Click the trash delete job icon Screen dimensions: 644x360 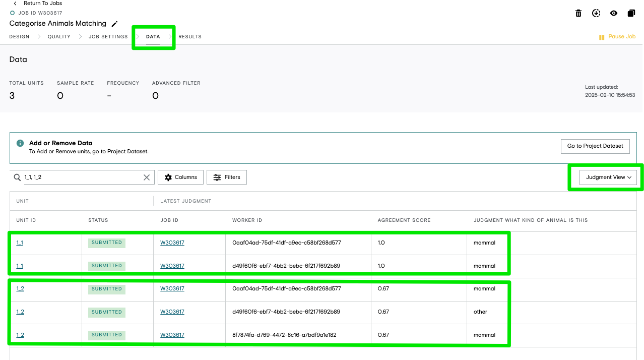(x=578, y=14)
